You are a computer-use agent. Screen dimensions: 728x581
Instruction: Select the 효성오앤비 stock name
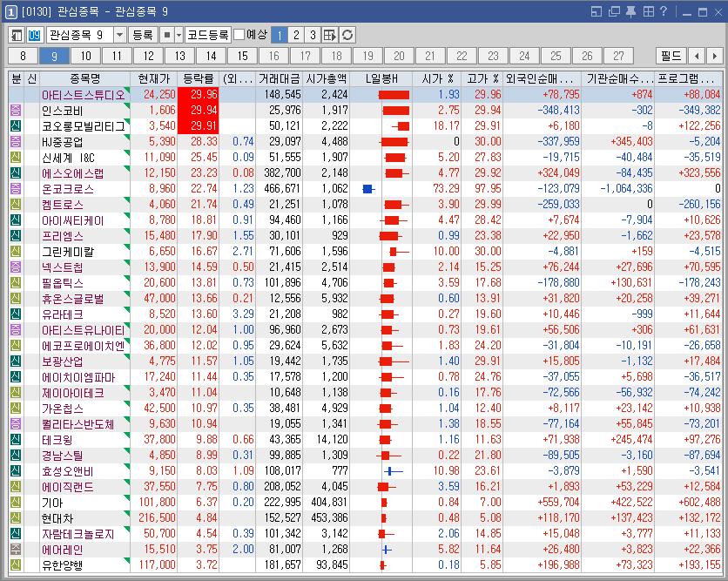[67, 471]
